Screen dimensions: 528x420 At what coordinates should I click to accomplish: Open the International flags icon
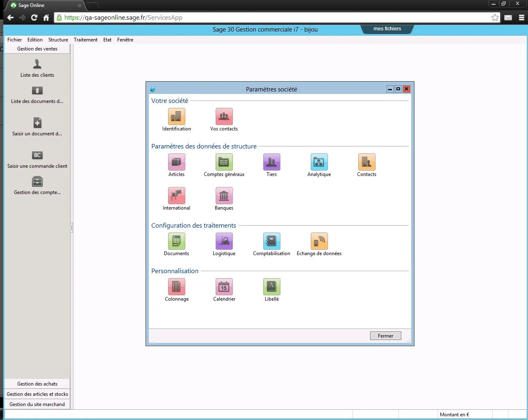click(177, 196)
